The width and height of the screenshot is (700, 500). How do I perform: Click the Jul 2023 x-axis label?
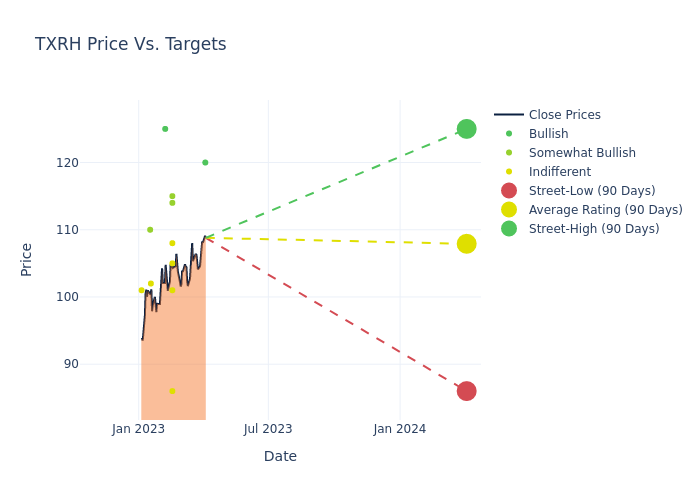coord(268,429)
